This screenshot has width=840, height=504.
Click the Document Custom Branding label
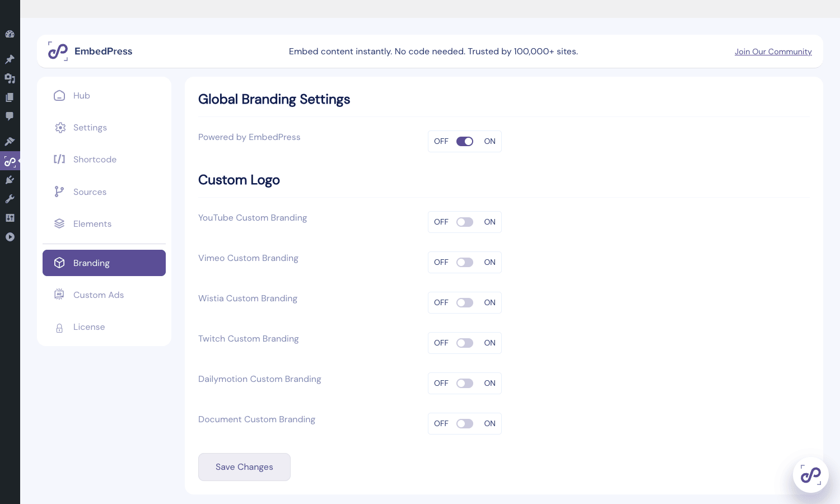pyautogui.click(x=256, y=419)
